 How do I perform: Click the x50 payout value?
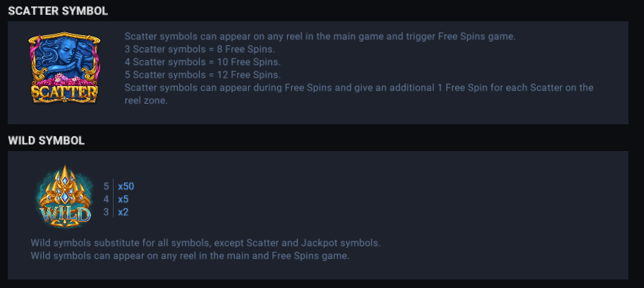[126, 186]
